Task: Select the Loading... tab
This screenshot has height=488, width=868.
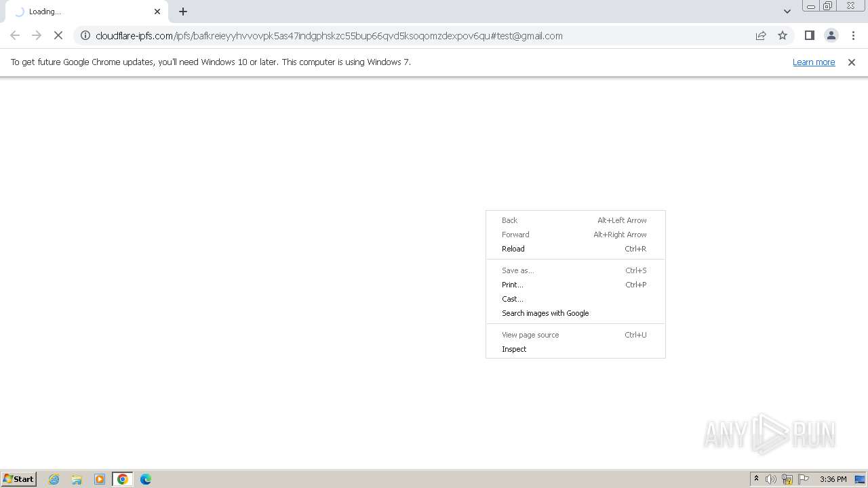Action: [x=85, y=12]
